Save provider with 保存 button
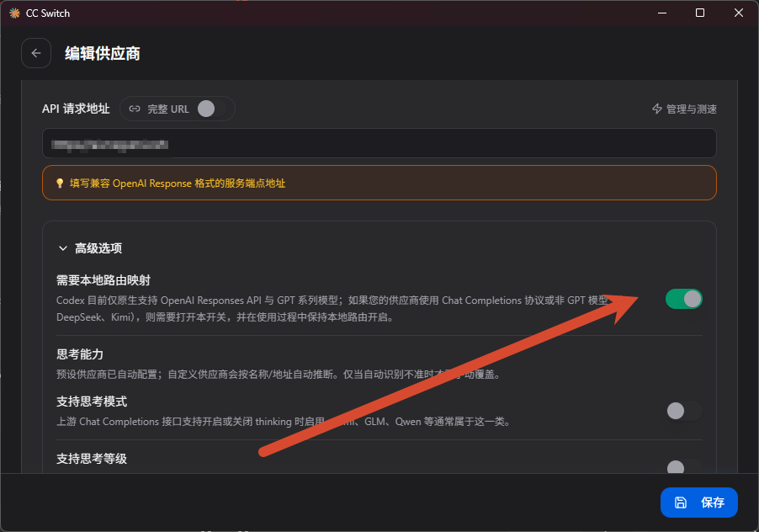Viewport: 759px width, 532px height. 699,503
